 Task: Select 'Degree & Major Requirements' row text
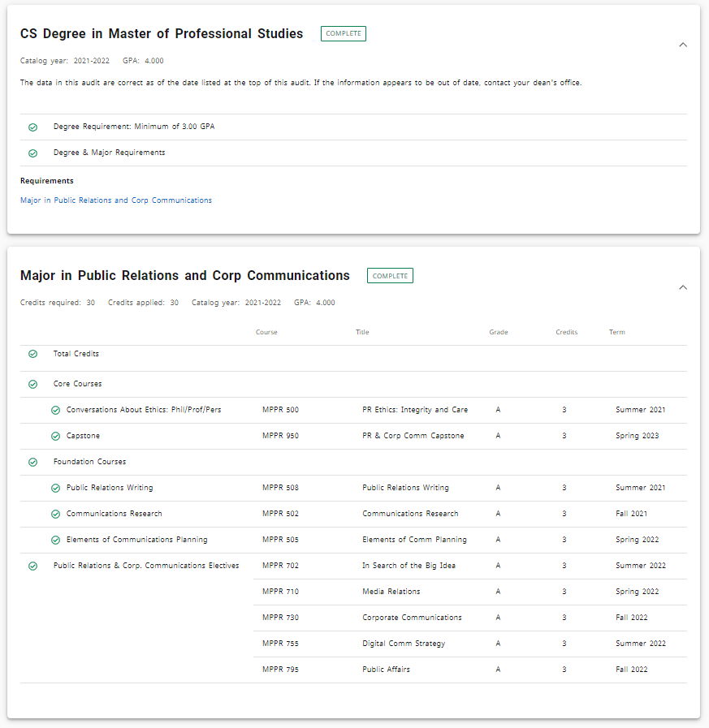point(109,153)
